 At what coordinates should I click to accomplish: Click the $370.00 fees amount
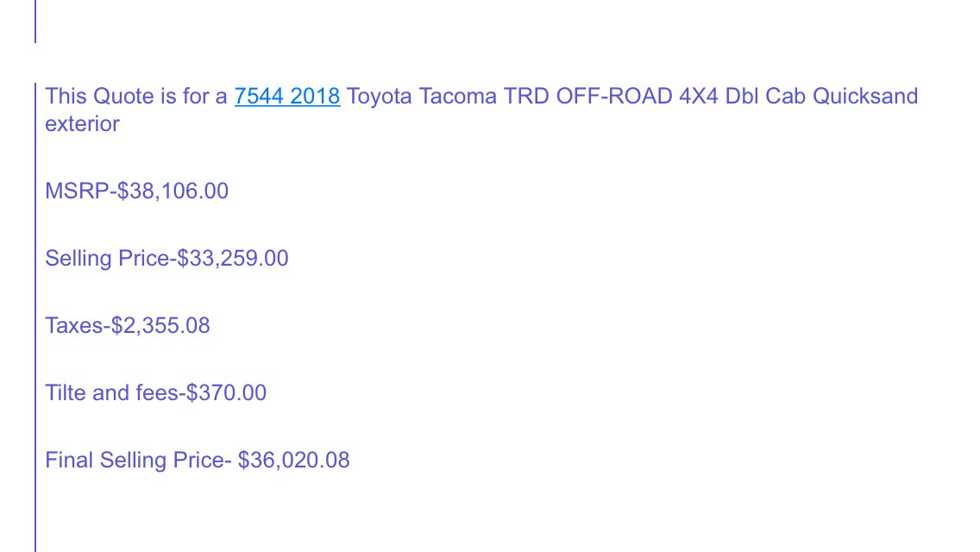tap(226, 392)
